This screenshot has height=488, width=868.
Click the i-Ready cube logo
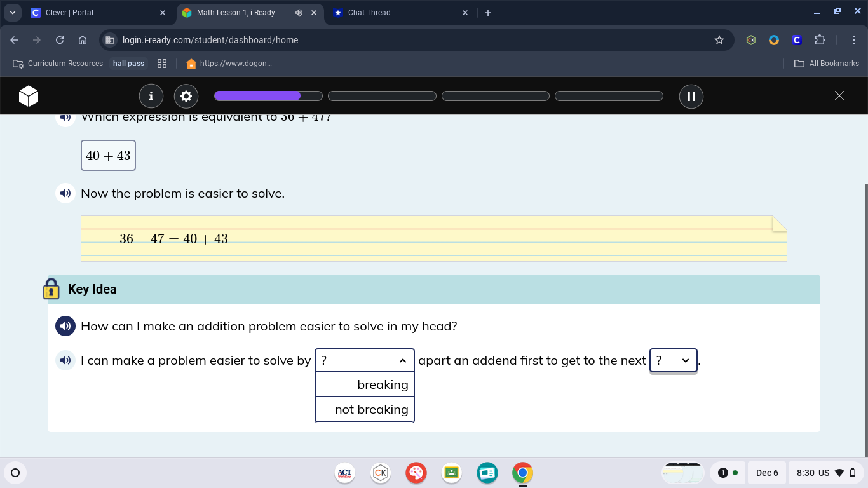click(29, 96)
